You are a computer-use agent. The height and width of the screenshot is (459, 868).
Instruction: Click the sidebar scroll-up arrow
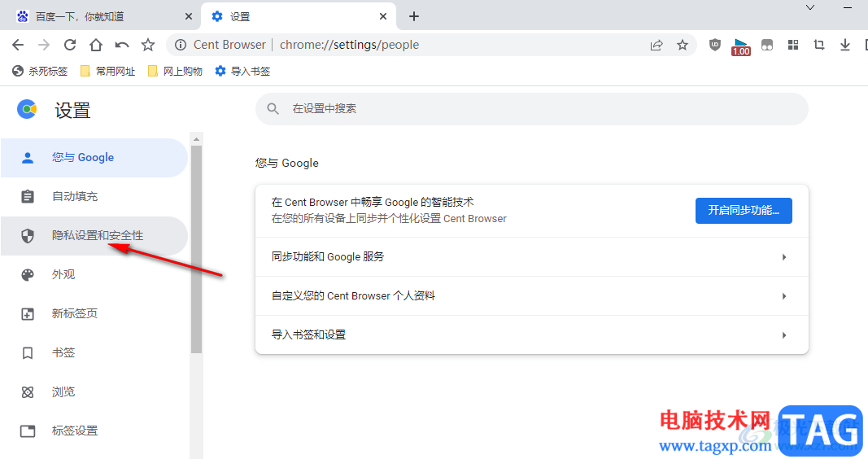point(196,139)
